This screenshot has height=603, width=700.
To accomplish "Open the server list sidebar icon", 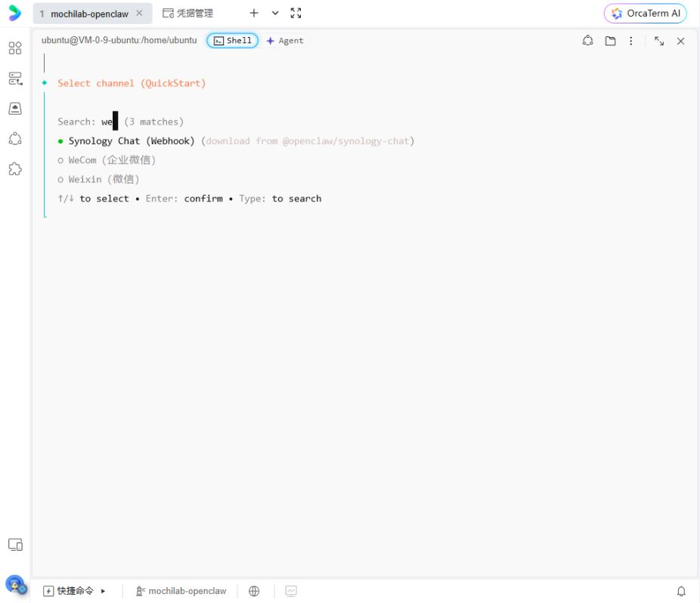I will pos(15,78).
